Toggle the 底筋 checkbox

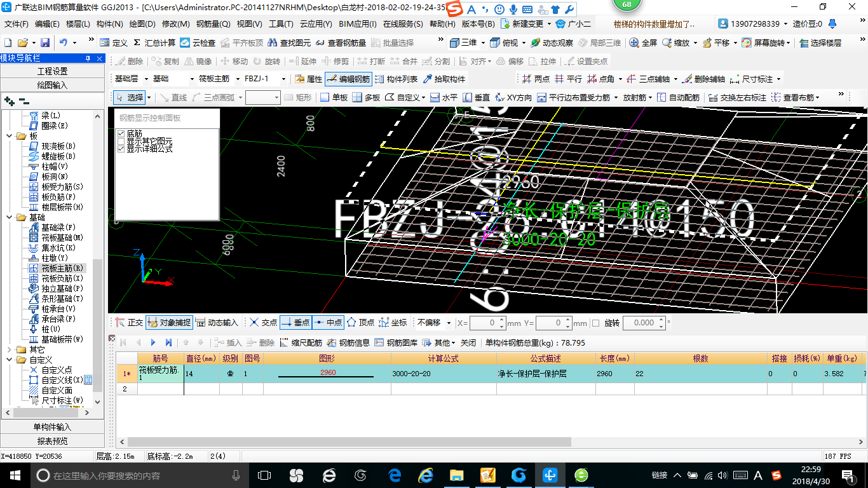point(121,133)
